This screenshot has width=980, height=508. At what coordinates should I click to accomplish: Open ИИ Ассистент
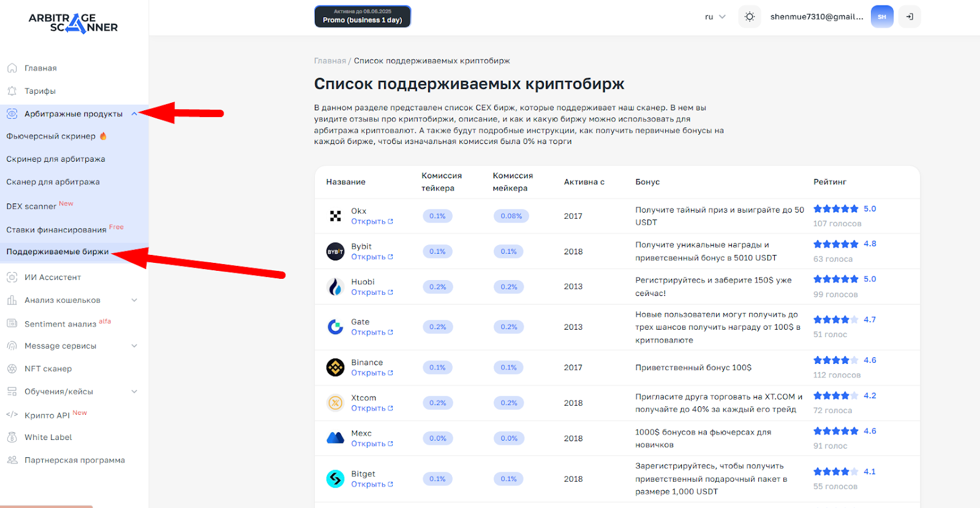point(53,278)
